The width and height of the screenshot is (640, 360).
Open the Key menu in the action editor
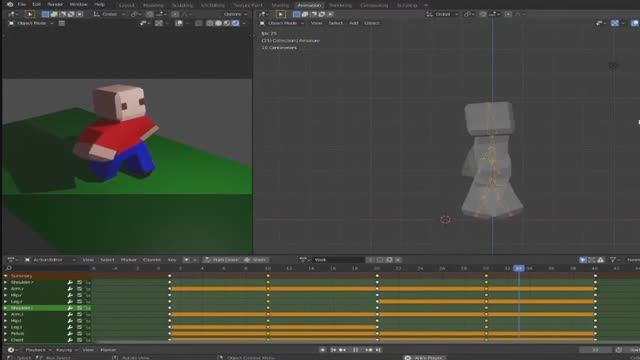click(x=172, y=260)
